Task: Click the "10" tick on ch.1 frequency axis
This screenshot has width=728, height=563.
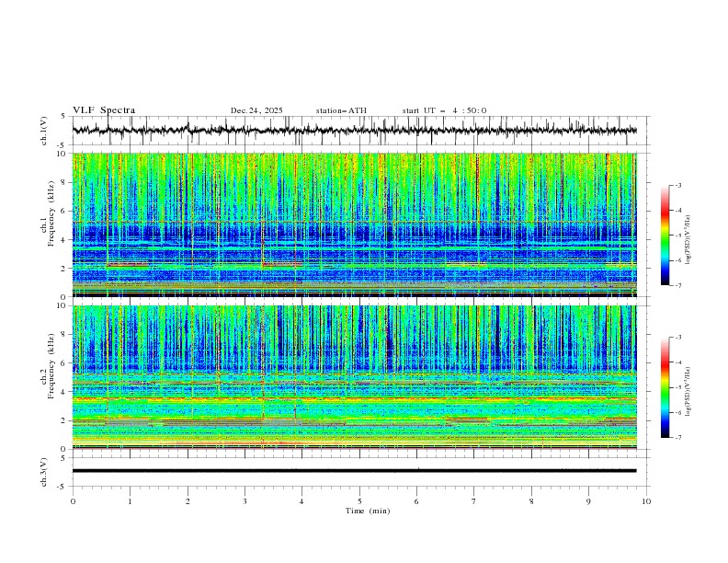Action: click(x=63, y=154)
